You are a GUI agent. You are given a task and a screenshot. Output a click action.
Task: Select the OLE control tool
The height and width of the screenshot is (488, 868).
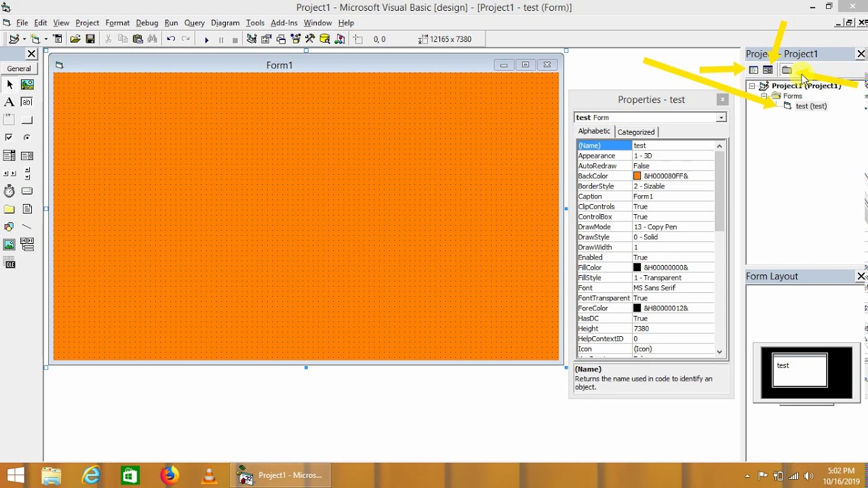(9, 263)
